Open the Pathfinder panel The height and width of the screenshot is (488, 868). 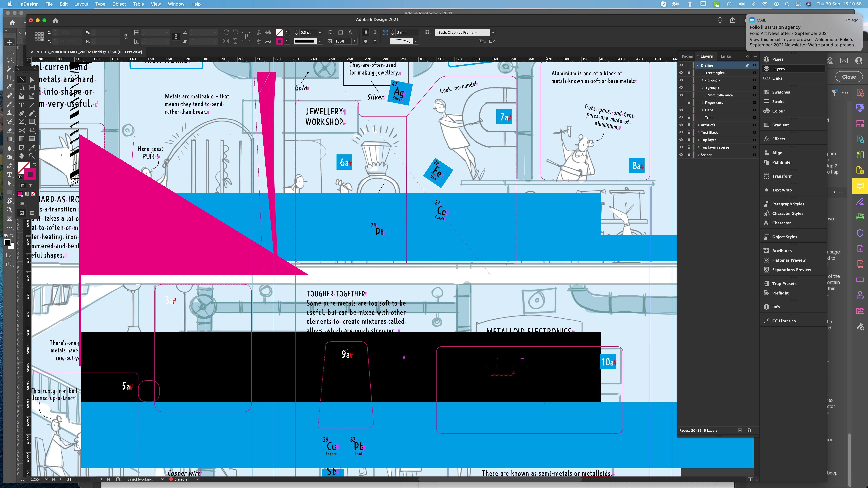(x=782, y=162)
